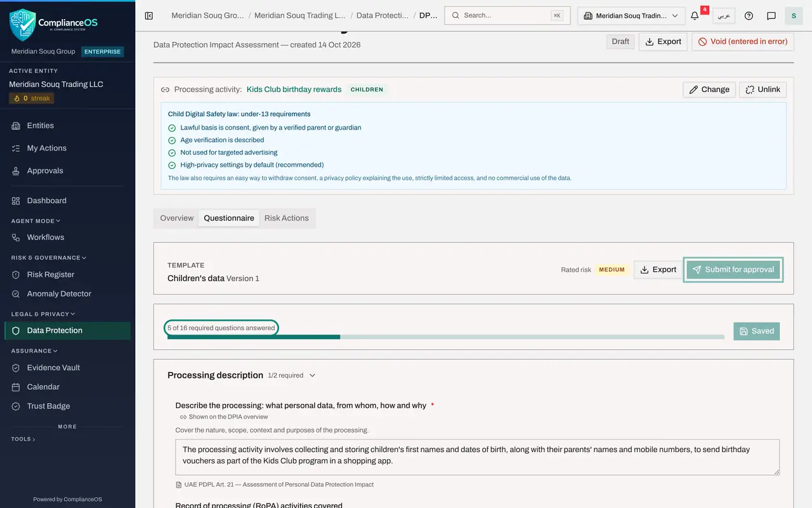
Task: Open the help question mark icon
Action: (749, 16)
